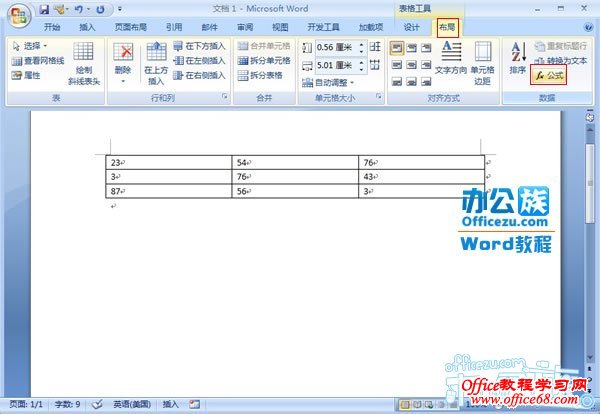Screen dimensions: 600x414
Task: Select align center right
Action: tap(426, 65)
